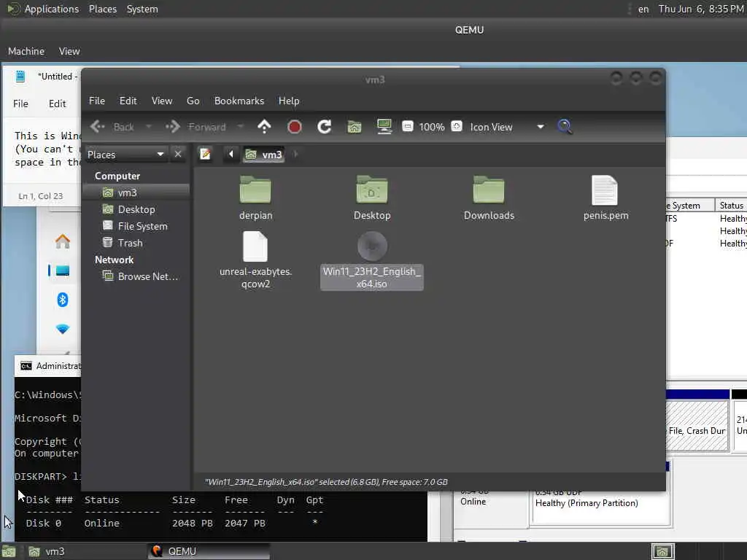Click the vm3 path bar button
This screenshot has width=747, height=560.
(264, 155)
